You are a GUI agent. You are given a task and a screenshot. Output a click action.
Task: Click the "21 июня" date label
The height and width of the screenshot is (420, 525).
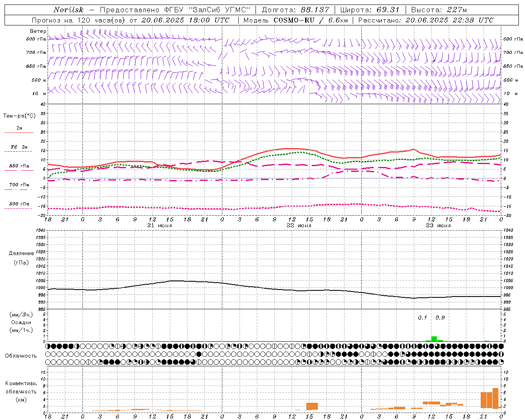[x=160, y=226]
